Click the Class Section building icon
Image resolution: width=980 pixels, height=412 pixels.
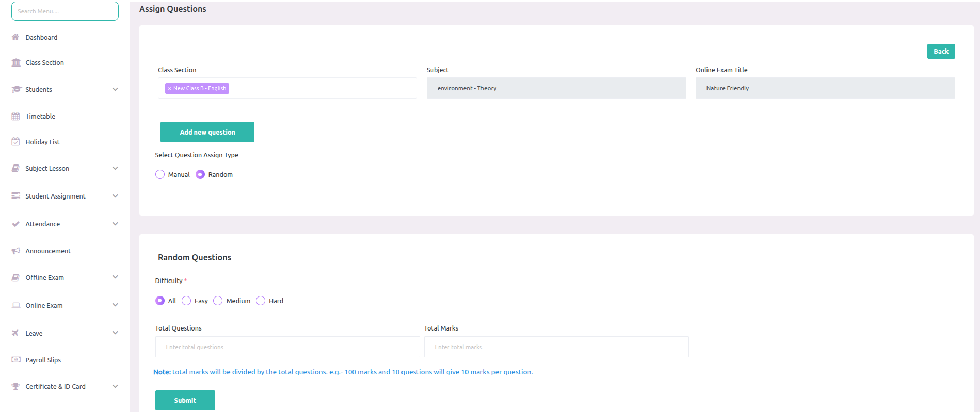tap(16, 62)
